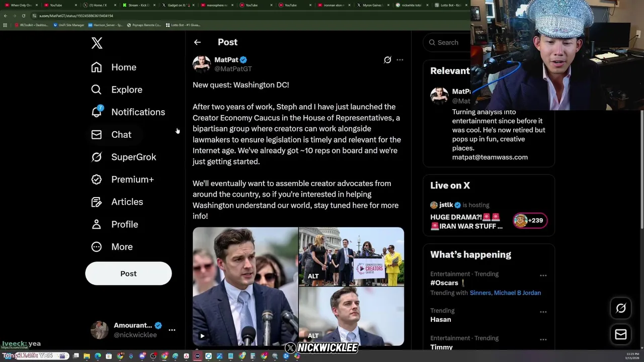Show ALT text on the portrait photo

pos(313,335)
